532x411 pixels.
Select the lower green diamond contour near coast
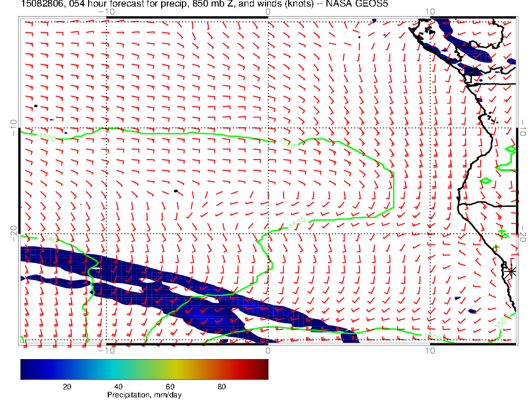tap(486, 180)
